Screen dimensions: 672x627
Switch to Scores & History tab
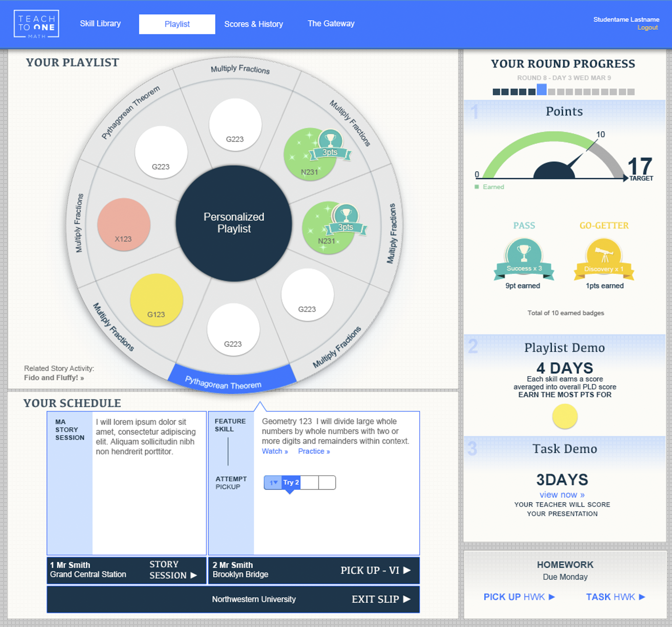pos(254,24)
